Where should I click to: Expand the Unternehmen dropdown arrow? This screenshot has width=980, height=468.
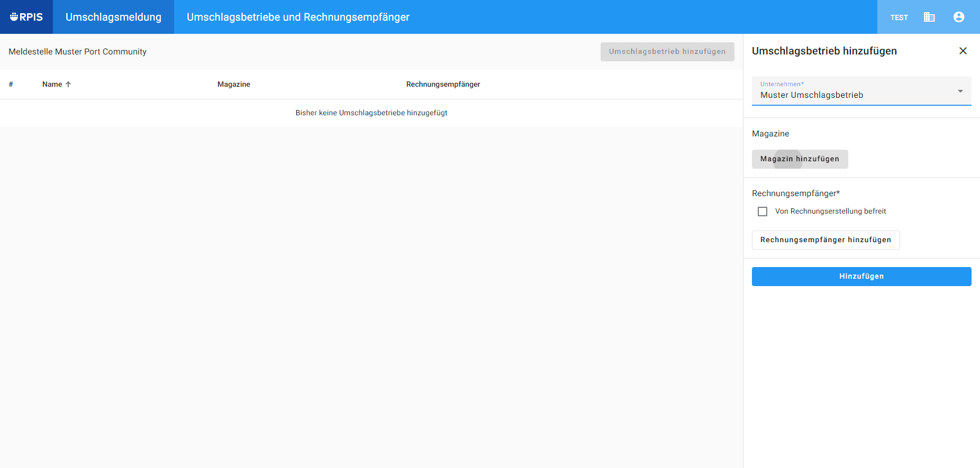tap(960, 91)
